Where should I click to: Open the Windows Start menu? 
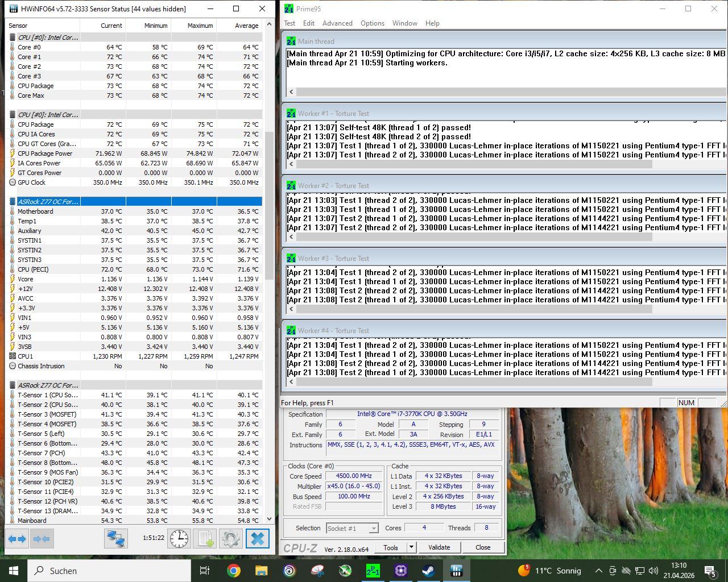coord(14,571)
